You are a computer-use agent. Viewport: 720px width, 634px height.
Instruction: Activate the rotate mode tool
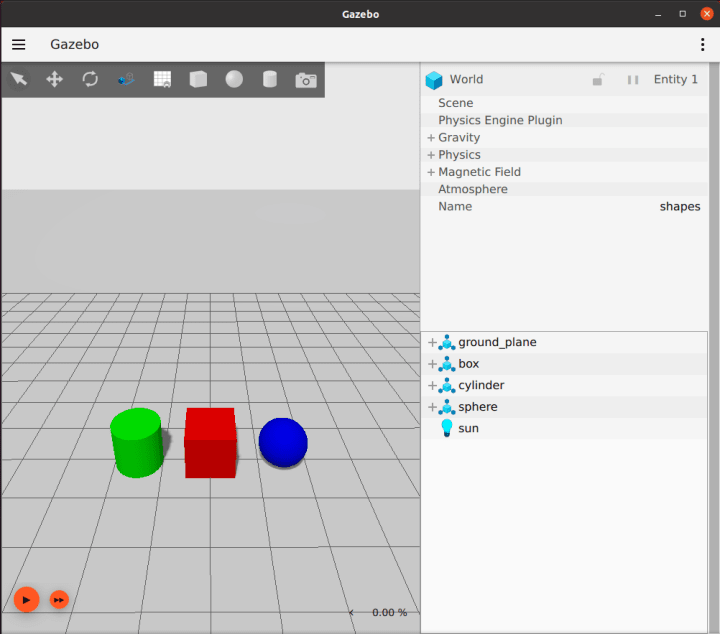pyautogui.click(x=90, y=79)
